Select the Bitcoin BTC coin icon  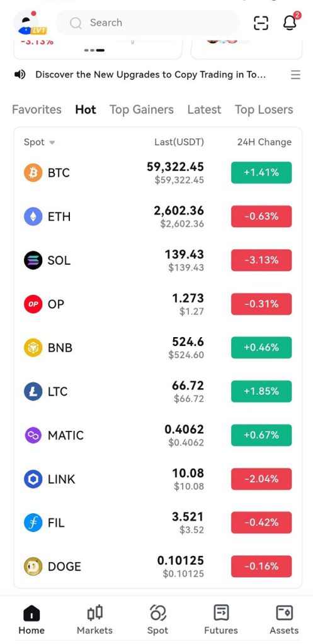[33, 172]
